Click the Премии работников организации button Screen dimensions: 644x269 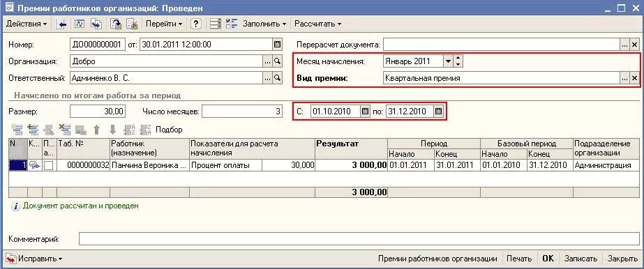(437, 259)
